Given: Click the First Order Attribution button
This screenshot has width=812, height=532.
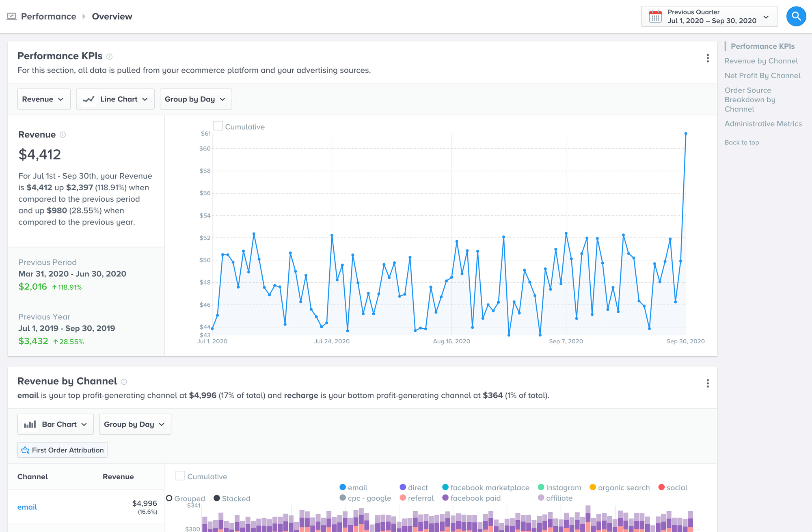Looking at the screenshot, I should pos(62,450).
